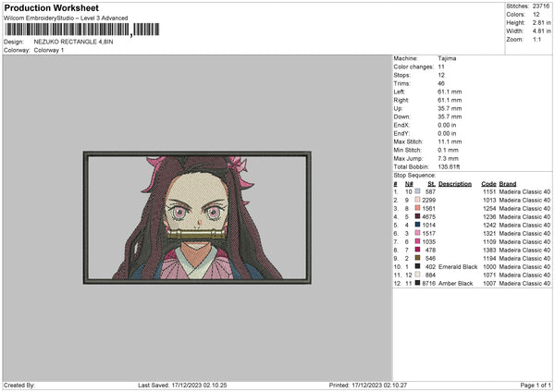Click thread code '1013' in row 2
The height and width of the screenshot is (392, 555).
489,200
